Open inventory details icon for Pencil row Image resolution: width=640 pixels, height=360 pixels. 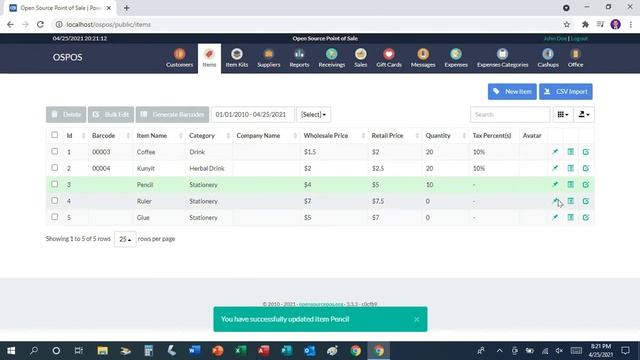tap(571, 184)
